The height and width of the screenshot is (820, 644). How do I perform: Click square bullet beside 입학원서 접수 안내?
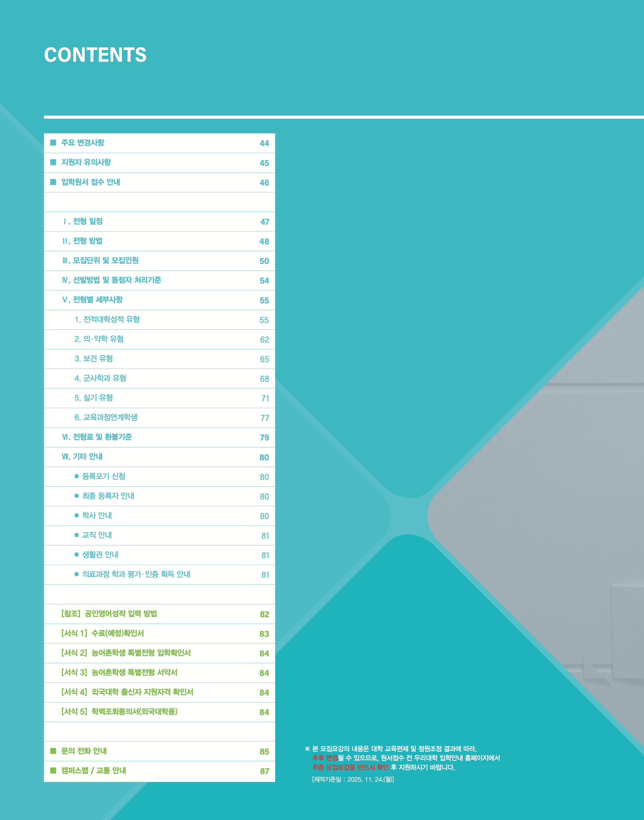click(x=53, y=182)
